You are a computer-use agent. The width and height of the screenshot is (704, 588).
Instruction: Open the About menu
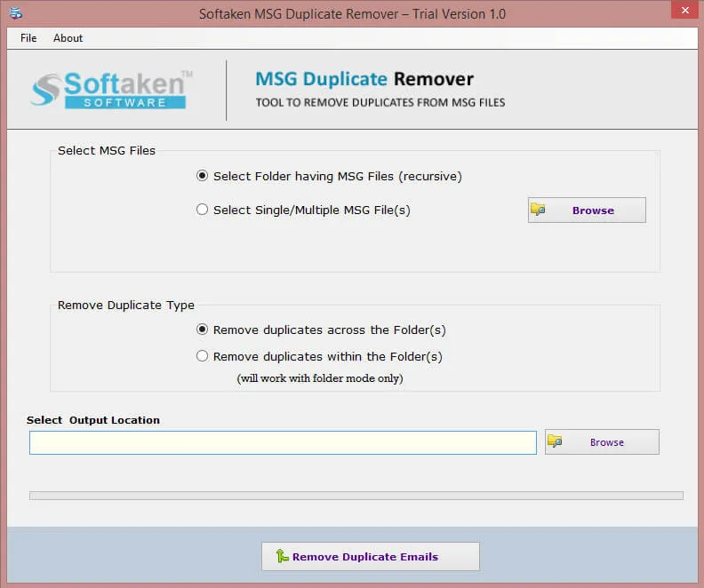pyautogui.click(x=68, y=38)
